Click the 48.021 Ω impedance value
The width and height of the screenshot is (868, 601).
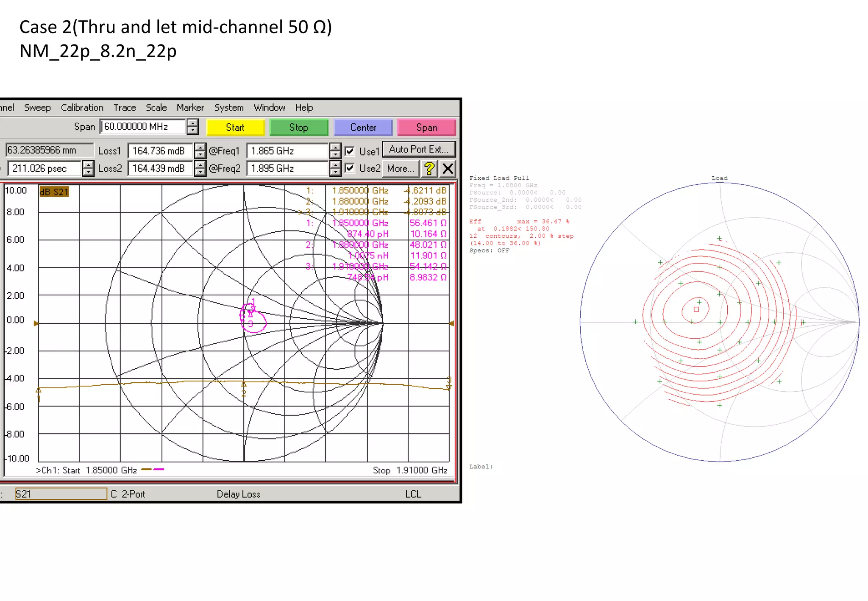pyautogui.click(x=428, y=245)
